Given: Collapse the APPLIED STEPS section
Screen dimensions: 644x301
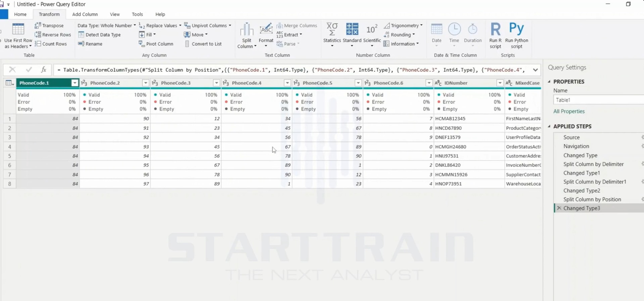Looking at the screenshot, I should pyautogui.click(x=549, y=126).
